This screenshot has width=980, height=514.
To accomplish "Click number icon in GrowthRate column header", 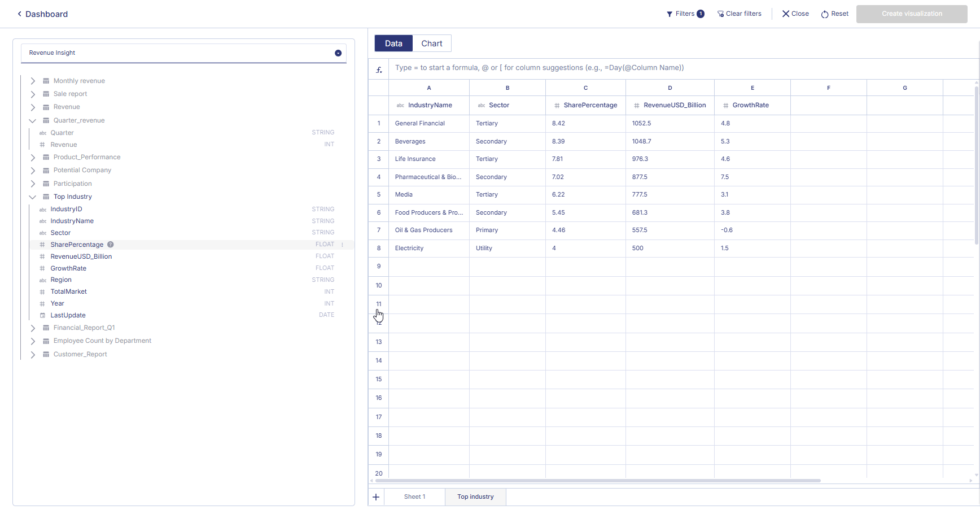I will (x=725, y=106).
